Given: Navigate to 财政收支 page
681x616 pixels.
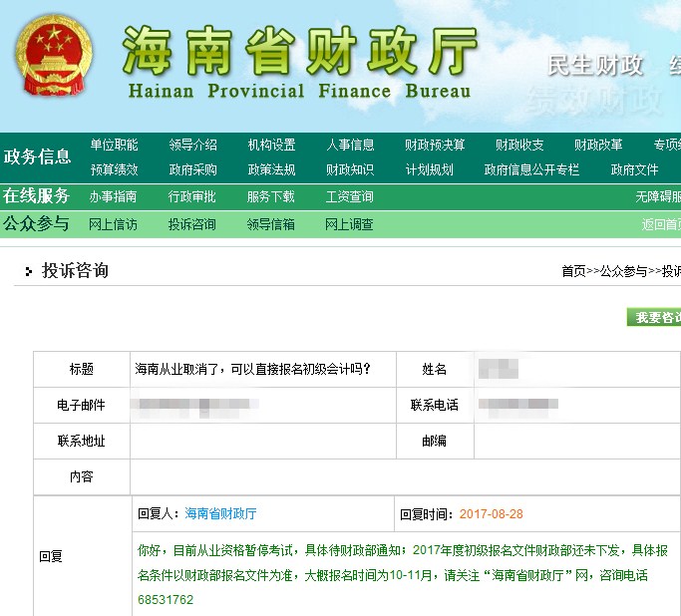Looking at the screenshot, I should pos(519,146).
